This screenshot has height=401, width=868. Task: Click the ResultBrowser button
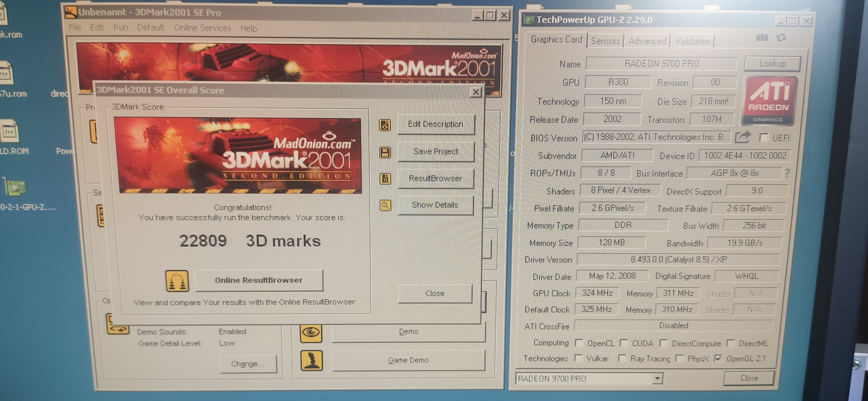tap(435, 178)
